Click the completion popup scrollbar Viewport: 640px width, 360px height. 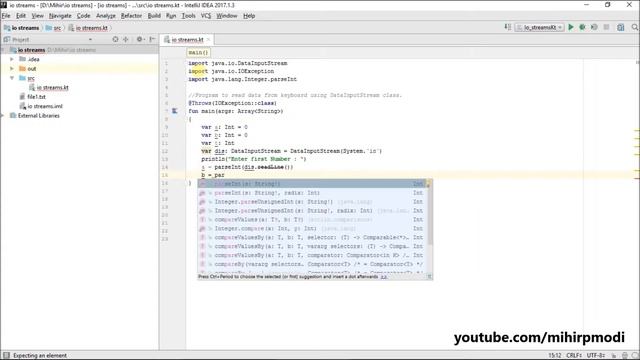[x=429, y=212]
